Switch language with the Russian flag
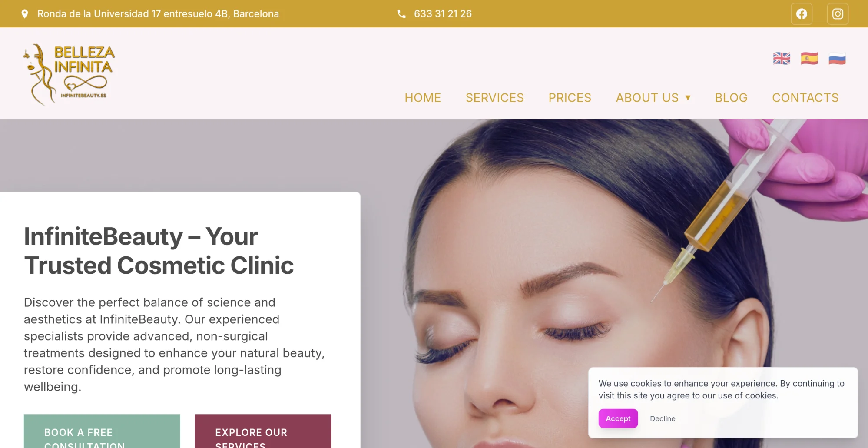The height and width of the screenshot is (448, 868). (837, 58)
